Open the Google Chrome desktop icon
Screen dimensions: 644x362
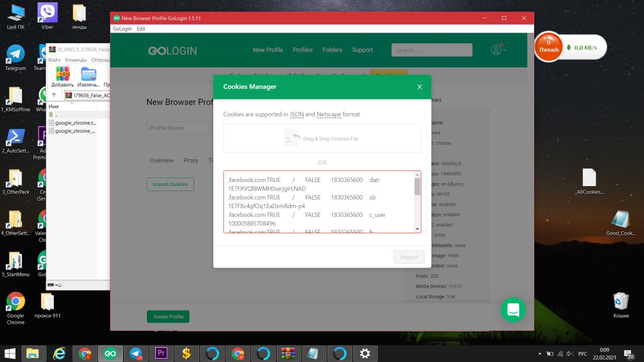[16, 308]
